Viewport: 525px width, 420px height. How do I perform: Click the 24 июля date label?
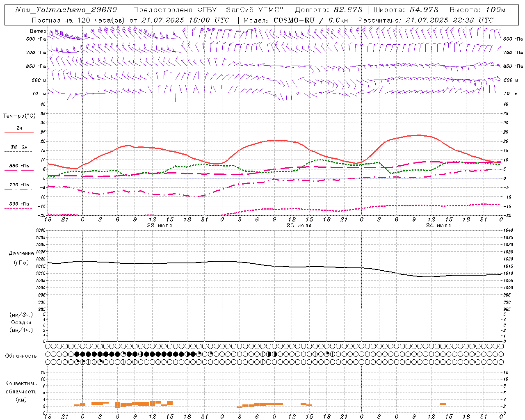(438, 226)
